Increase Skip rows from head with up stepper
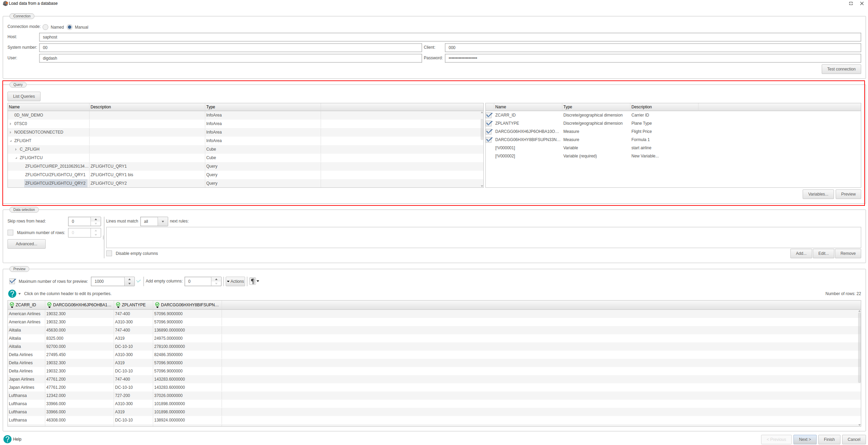The height and width of the screenshot is (445, 868). click(x=96, y=219)
